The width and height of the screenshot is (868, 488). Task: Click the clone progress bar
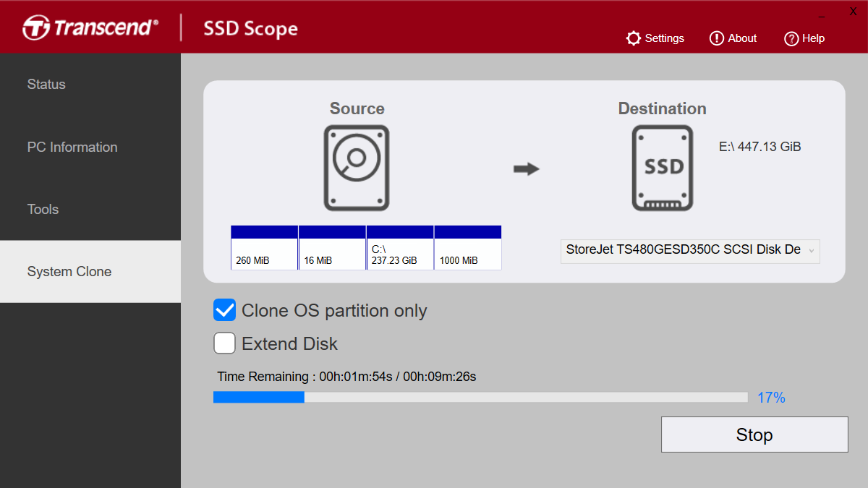point(480,397)
